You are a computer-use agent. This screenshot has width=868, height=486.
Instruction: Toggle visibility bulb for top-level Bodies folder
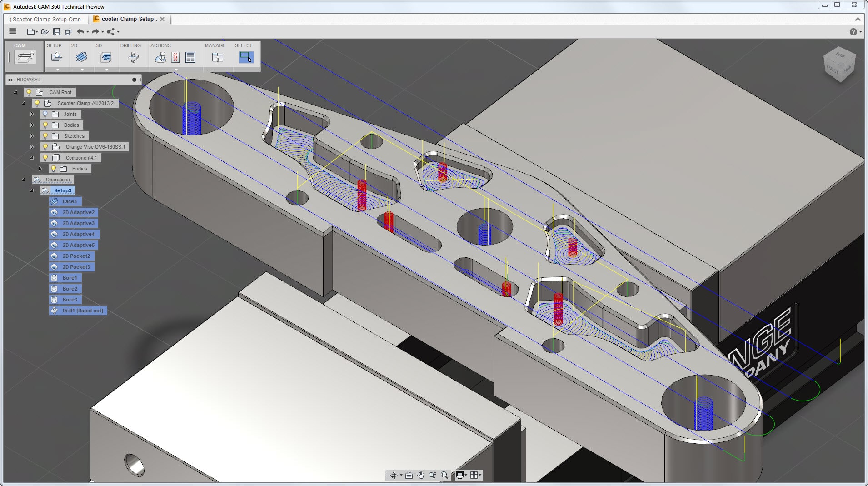(x=45, y=125)
